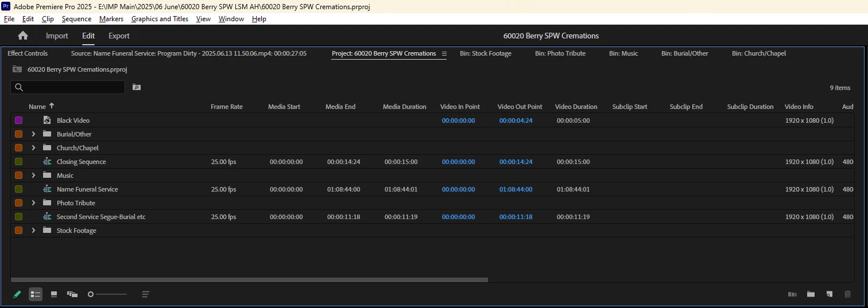Image resolution: width=868 pixels, height=308 pixels.
Task: Open the Clip menu
Action: [x=48, y=19]
